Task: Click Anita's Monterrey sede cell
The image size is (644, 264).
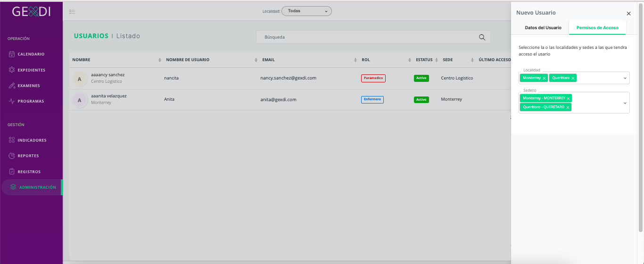Action: coord(452,99)
